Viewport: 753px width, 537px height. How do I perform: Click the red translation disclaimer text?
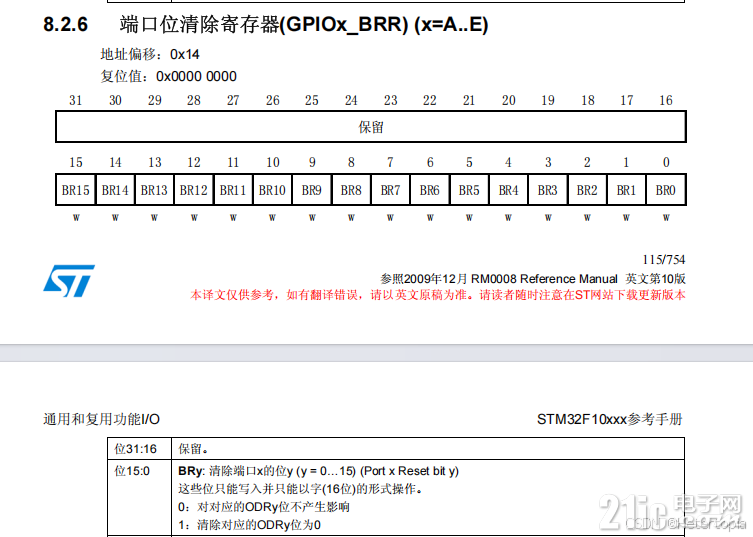[437, 295]
